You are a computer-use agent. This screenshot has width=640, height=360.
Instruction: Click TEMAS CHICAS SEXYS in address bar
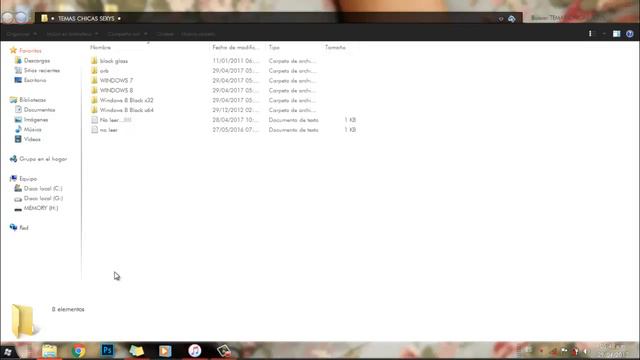[86, 18]
